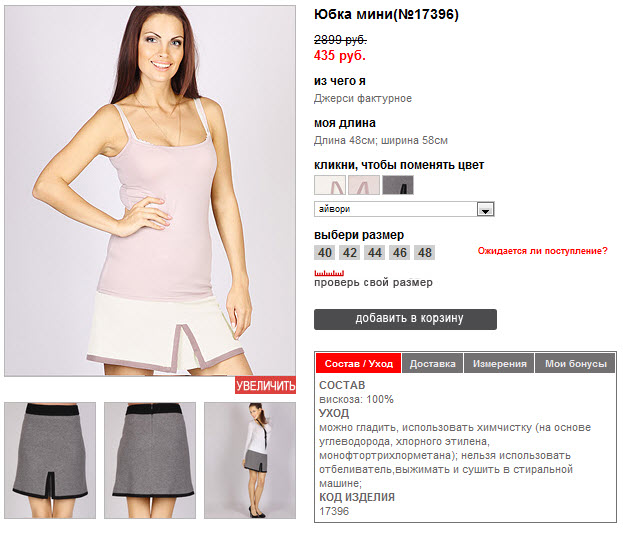The image size is (623, 534).
Task: Open the full-length model thumbnail
Action: [x=250, y=460]
